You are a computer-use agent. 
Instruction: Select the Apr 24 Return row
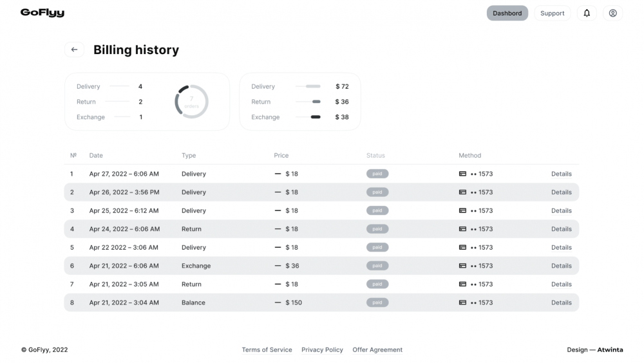click(321, 229)
